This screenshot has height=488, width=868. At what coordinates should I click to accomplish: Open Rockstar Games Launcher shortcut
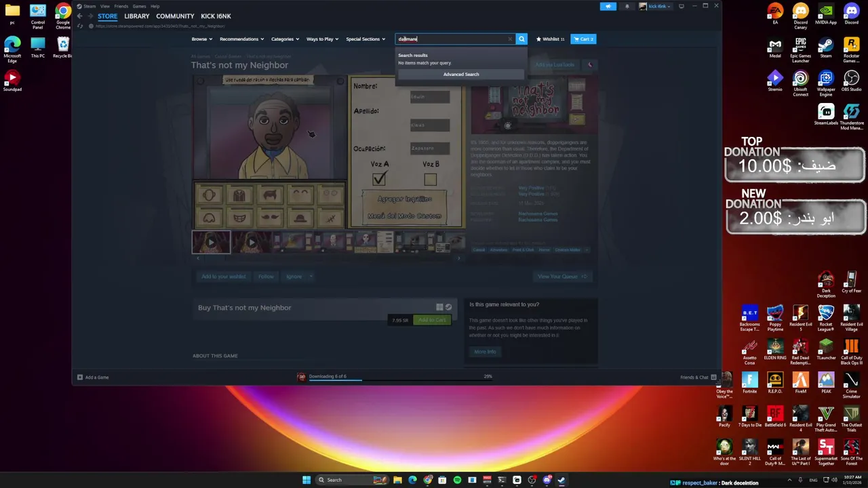[852, 50]
